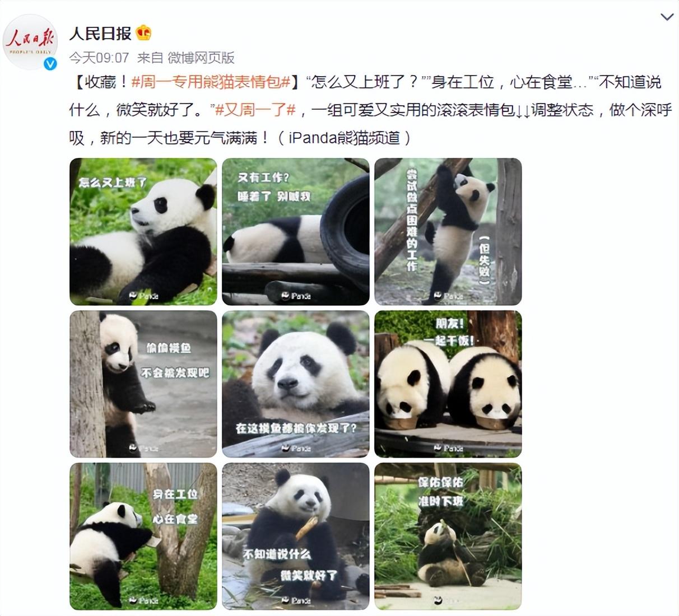The width and height of the screenshot is (679, 616).
Task: Open the 偷偷摸鱼 panda image
Action: (143, 384)
